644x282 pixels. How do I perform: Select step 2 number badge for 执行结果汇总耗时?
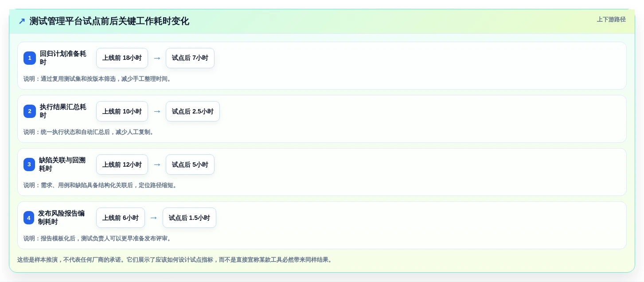[30, 111]
